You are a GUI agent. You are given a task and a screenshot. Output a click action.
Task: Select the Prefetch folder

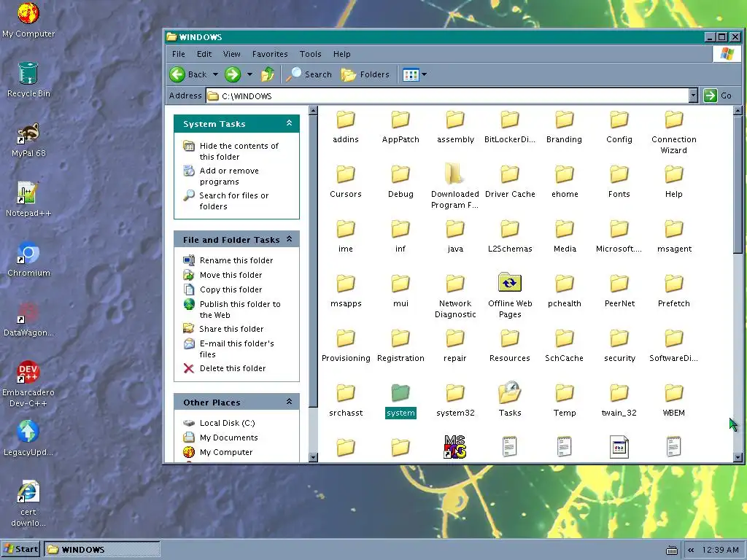click(x=673, y=292)
